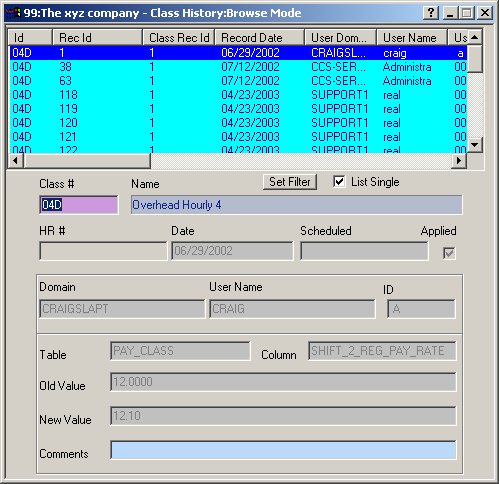The height and width of the screenshot is (484, 499).
Task: Sort by the Record Date column header
Action: click(260, 37)
